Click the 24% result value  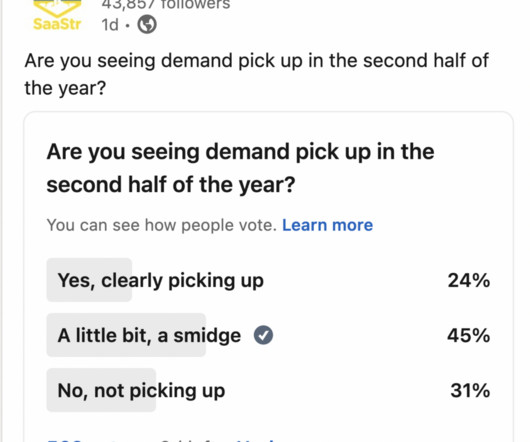point(469,280)
